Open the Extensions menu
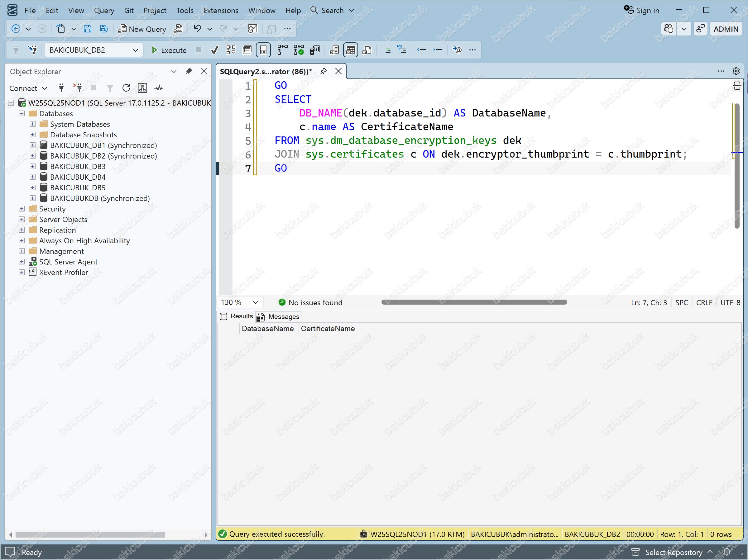748x560 pixels. [221, 11]
